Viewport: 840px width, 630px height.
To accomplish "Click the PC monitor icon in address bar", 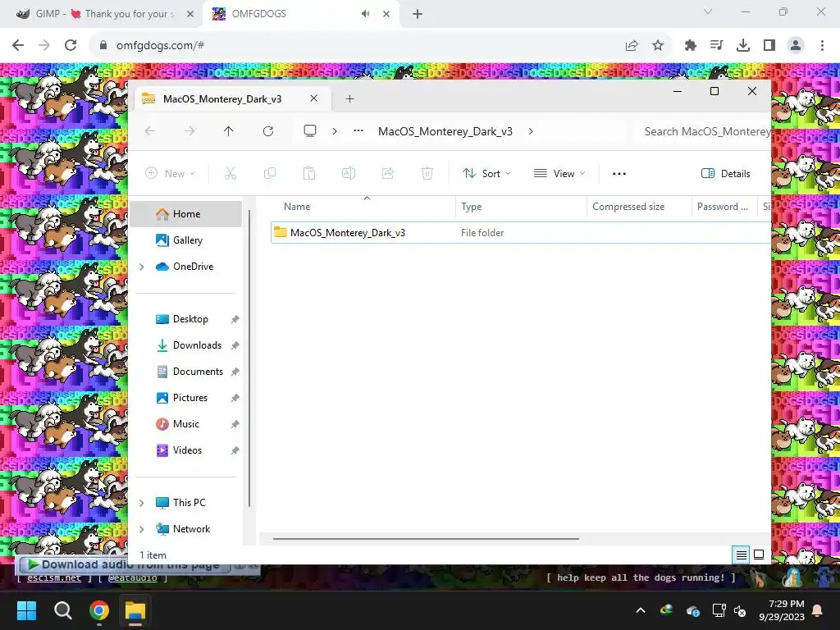I will click(x=310, y=131).
